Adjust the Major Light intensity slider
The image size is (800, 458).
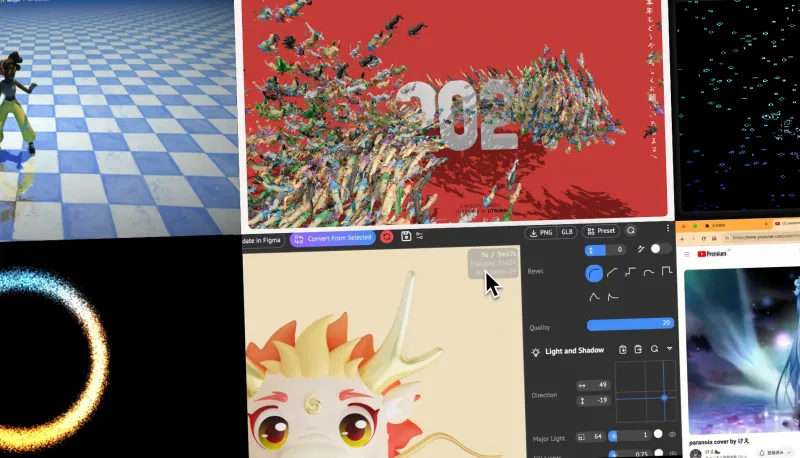click(x=629, y=435)
